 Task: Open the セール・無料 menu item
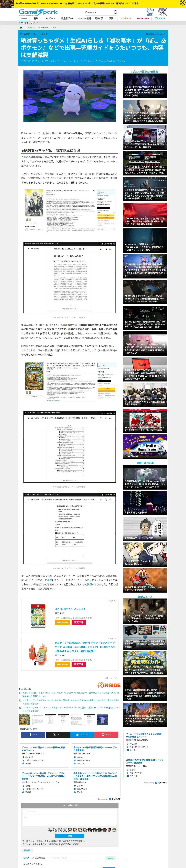coord(84,19)
